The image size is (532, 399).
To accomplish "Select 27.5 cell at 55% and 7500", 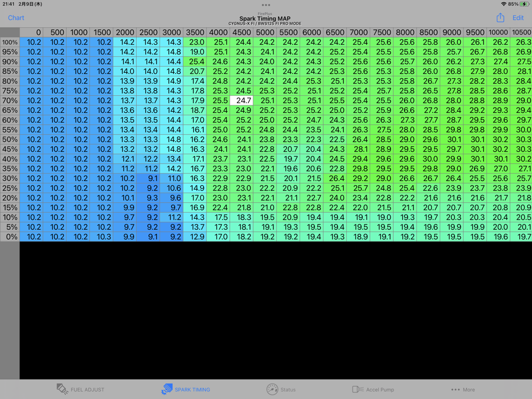I will coord(381,130).
